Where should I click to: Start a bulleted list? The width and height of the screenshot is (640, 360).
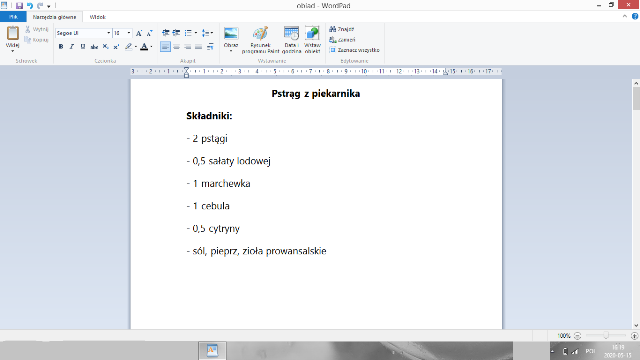click(x=188, y=33)
